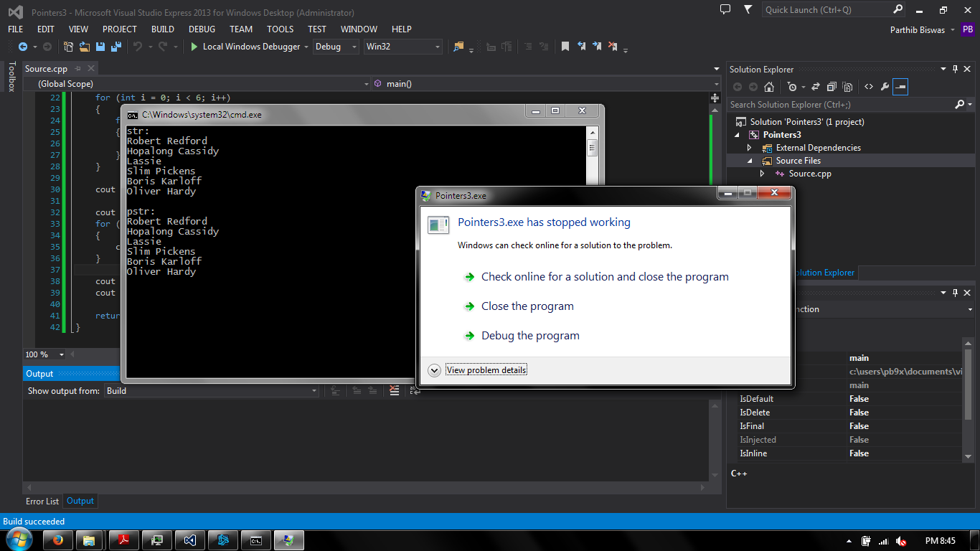Viewport: 980px width, 551px height.
Task: Toggle Show All Files in Solution Explorer
Action: pos(847,87)
